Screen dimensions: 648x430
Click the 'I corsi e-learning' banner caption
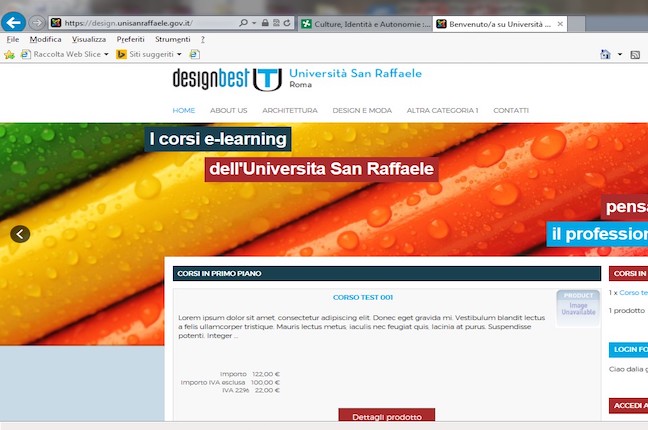click(x=218, y=139)
